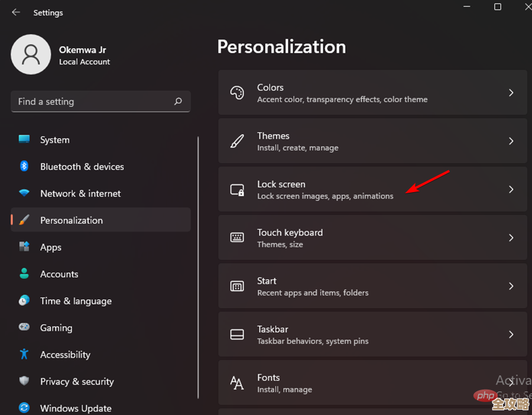Select the Lock screen padlock-monitor icon
The image size is (532, 415).
point(238,190)
